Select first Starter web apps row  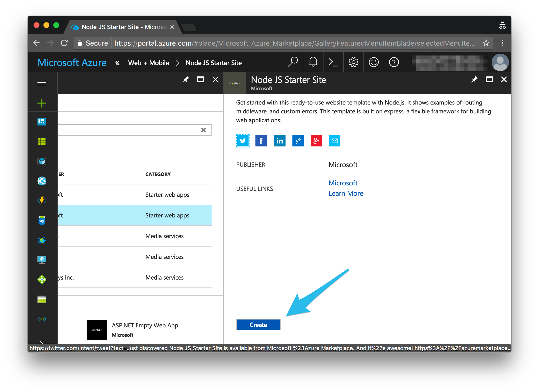(x=135, y=195)
